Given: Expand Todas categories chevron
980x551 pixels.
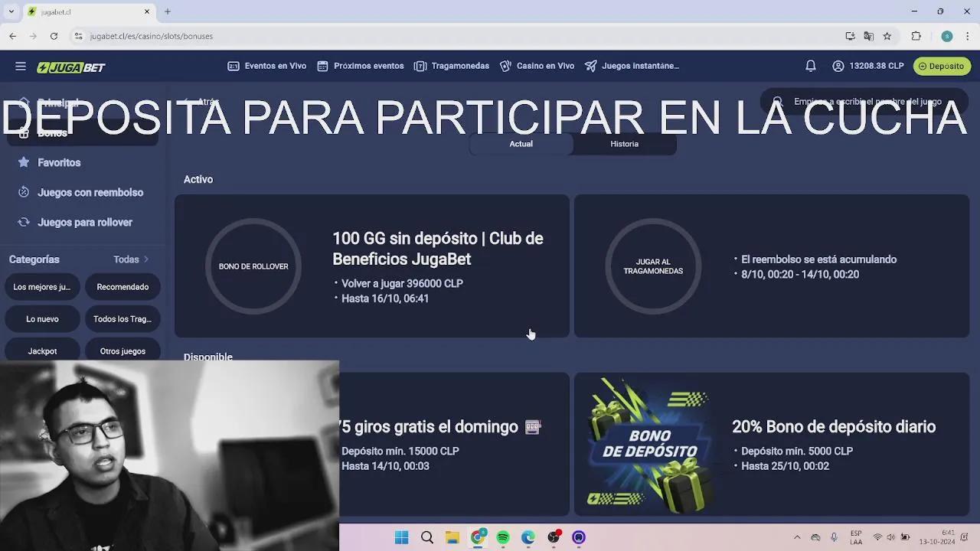Looking at the screenshot, I should click(145, 259).
